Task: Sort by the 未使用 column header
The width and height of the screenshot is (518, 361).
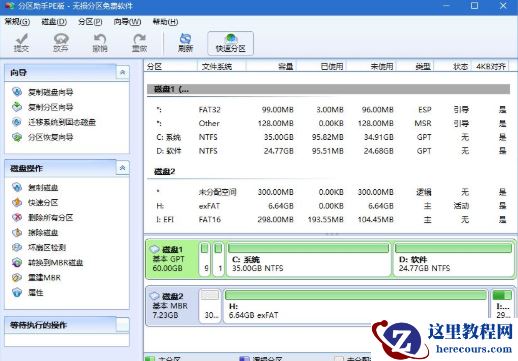Action: tap(371, 67)
